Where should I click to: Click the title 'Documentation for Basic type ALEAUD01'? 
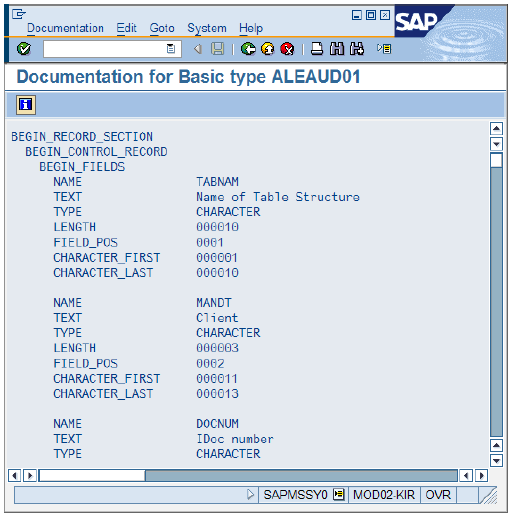click(x=189, y=77)
